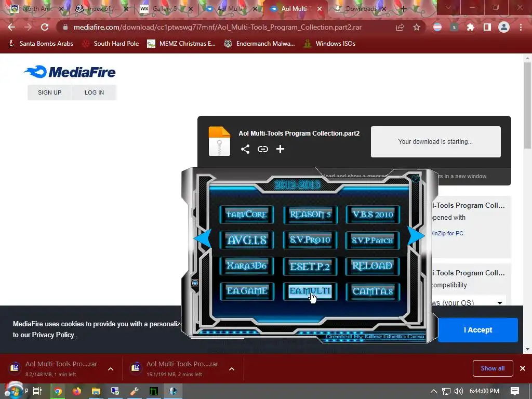532x399 pixels.
Task: Click the plus icon beside the link icon
Action: pos(280,149)
